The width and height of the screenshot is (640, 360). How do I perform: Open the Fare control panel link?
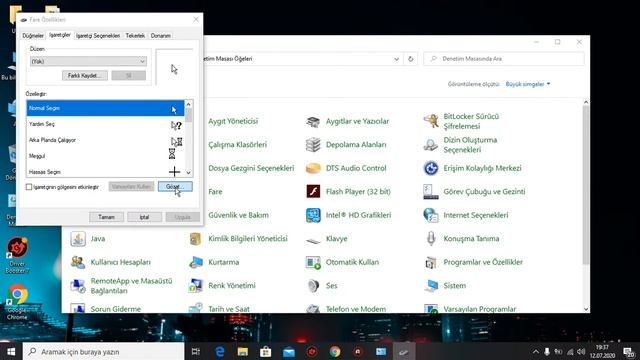215,191
